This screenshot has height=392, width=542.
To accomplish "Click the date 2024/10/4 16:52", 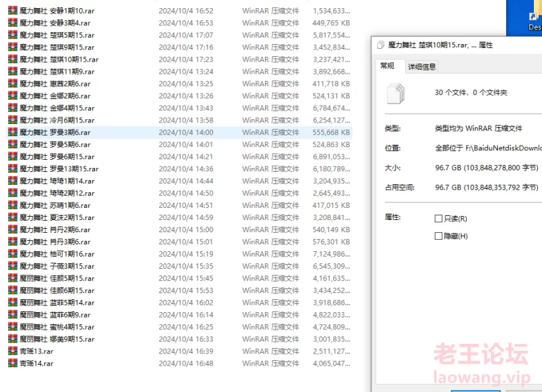I will pyautogui.click(x=186, y=11).
